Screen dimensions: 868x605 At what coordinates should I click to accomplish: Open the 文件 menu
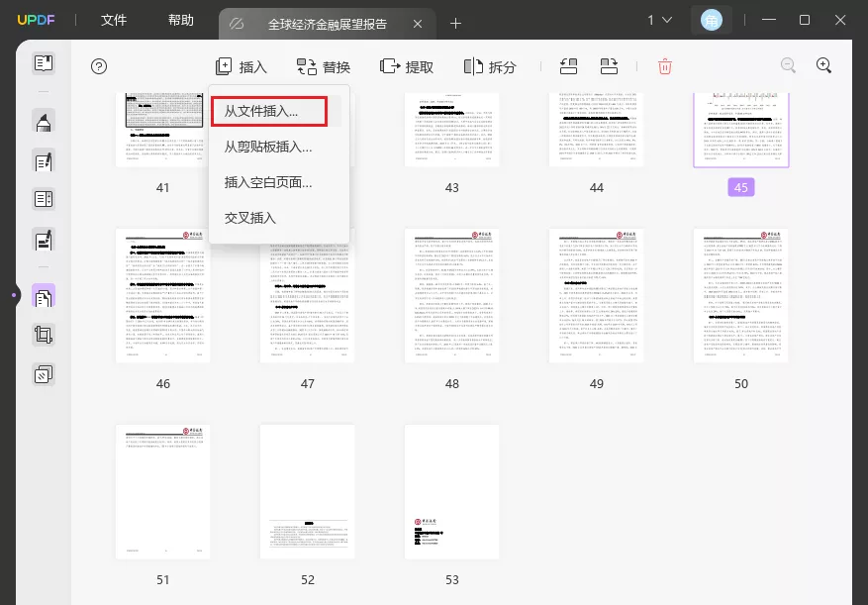114,21
